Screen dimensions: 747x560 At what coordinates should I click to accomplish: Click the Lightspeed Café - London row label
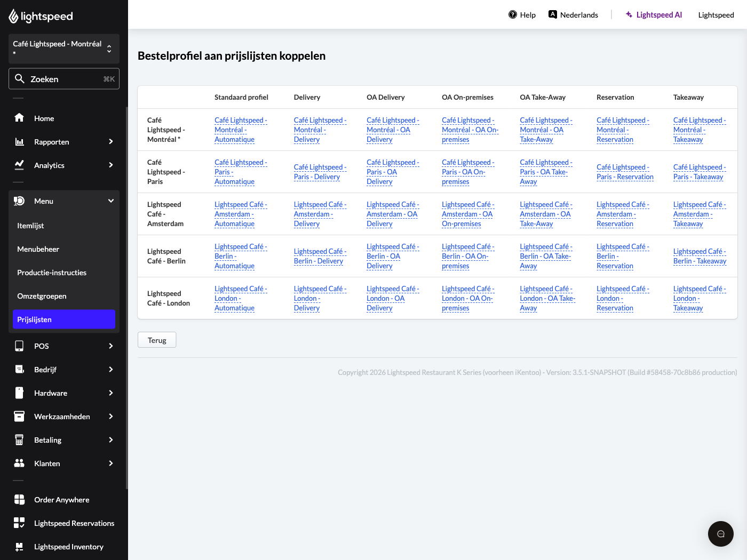[169, 298]
